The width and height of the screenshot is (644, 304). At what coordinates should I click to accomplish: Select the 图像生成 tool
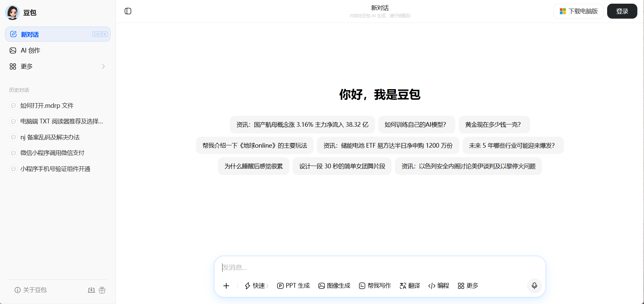coord(334,286)
